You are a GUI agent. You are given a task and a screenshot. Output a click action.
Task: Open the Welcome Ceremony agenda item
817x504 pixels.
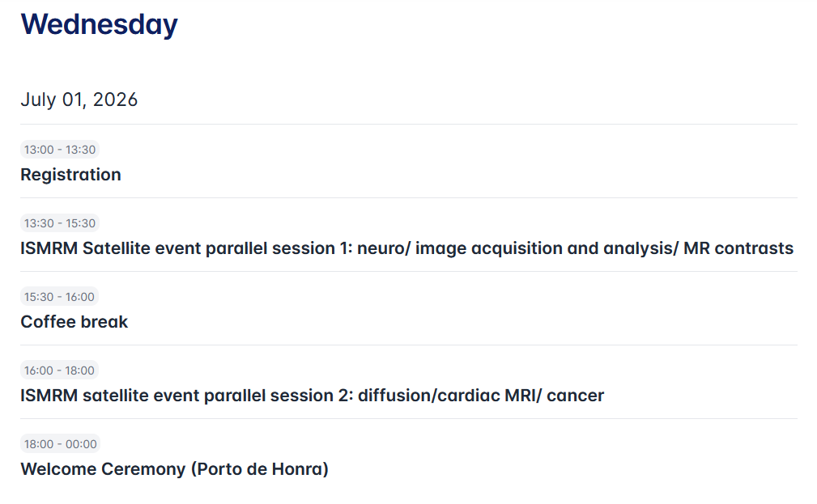click(x=174, y=469)
